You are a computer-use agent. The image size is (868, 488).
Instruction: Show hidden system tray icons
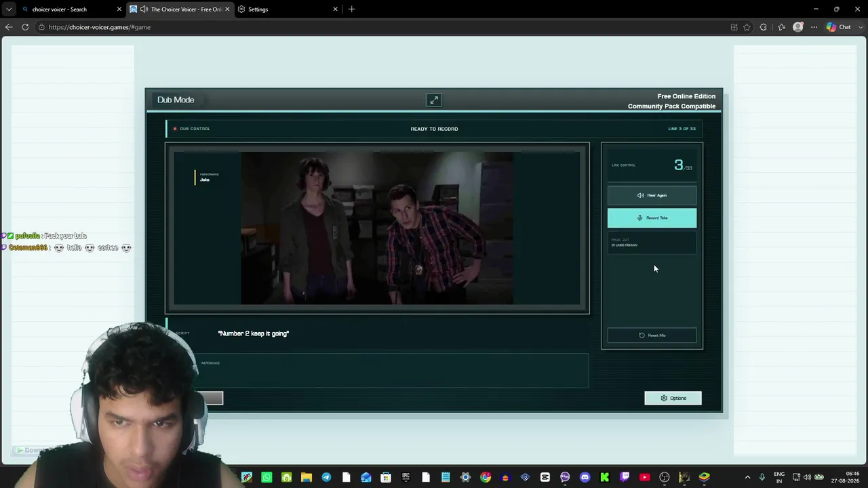pos(747,477)
